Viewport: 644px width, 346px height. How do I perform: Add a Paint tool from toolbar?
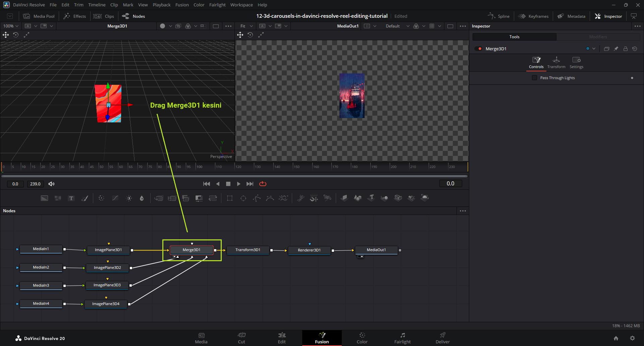click(x=85, y=198)
